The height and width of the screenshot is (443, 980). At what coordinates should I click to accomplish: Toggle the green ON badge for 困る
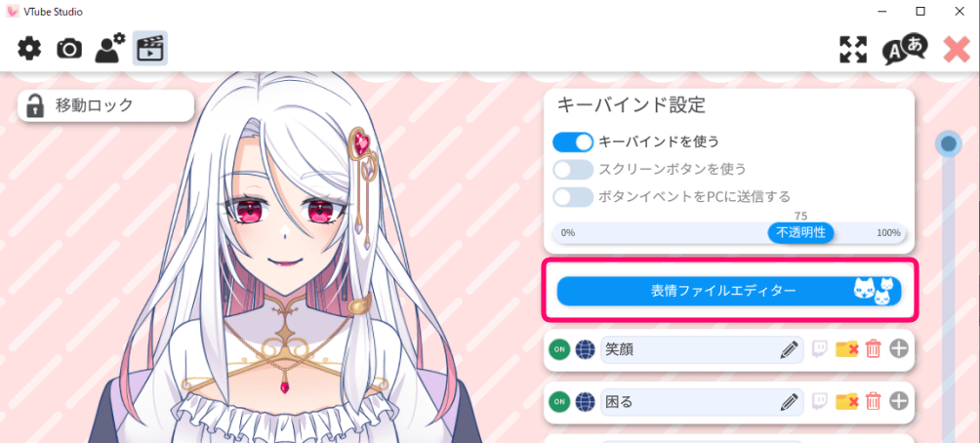click(559, 402)
